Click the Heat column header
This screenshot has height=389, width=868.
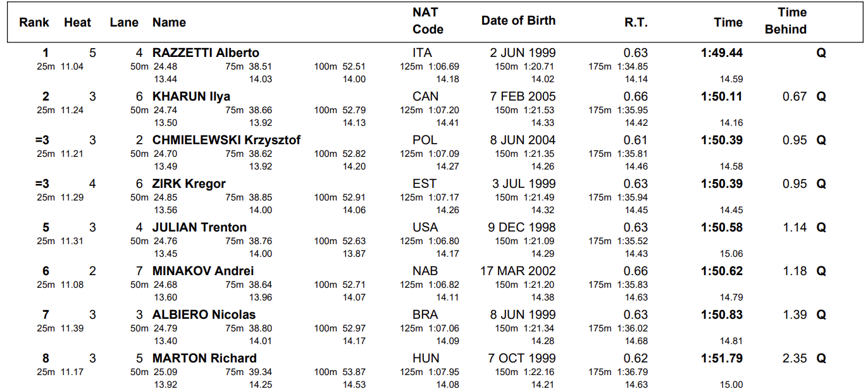[77, 22]
